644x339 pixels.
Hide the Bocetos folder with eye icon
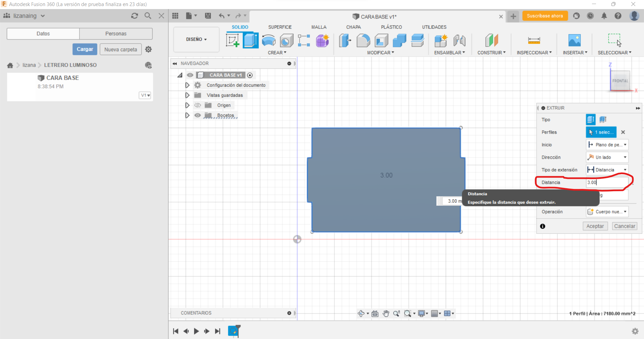pyautogui.click(x=198, y=115)
